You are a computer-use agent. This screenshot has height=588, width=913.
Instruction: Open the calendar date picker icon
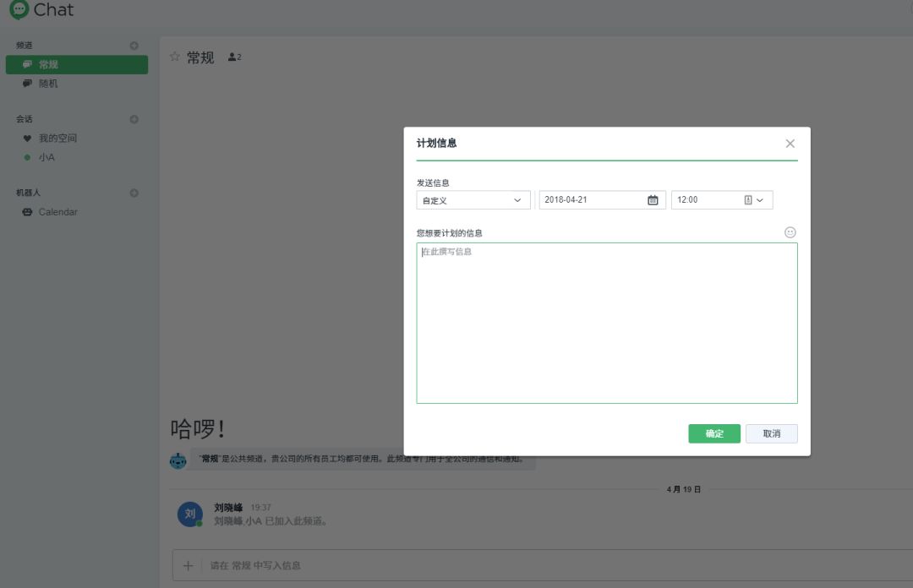[x=653, y=199]
